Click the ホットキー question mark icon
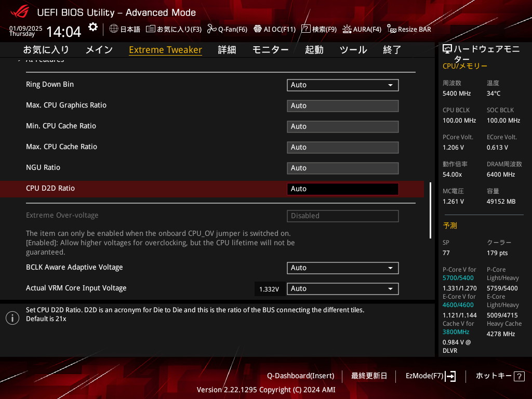The height and width of the screenshot is (399, 532). coord(518,376)
